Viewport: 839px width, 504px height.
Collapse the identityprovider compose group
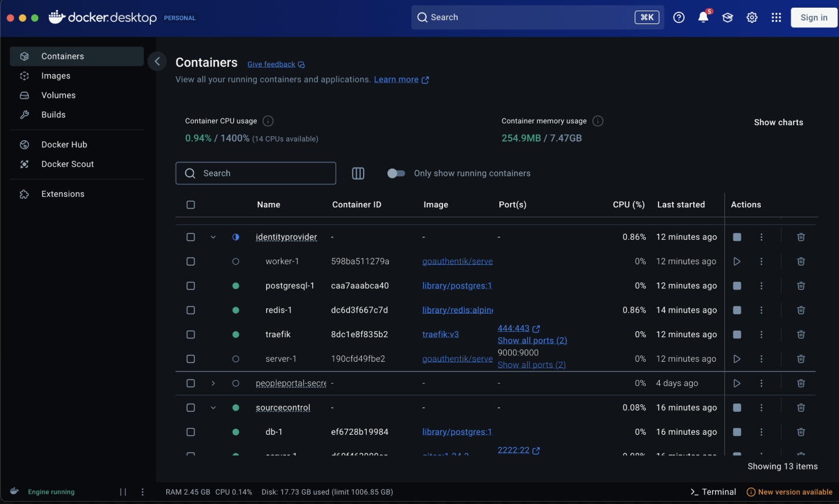[x=213, y=236]
